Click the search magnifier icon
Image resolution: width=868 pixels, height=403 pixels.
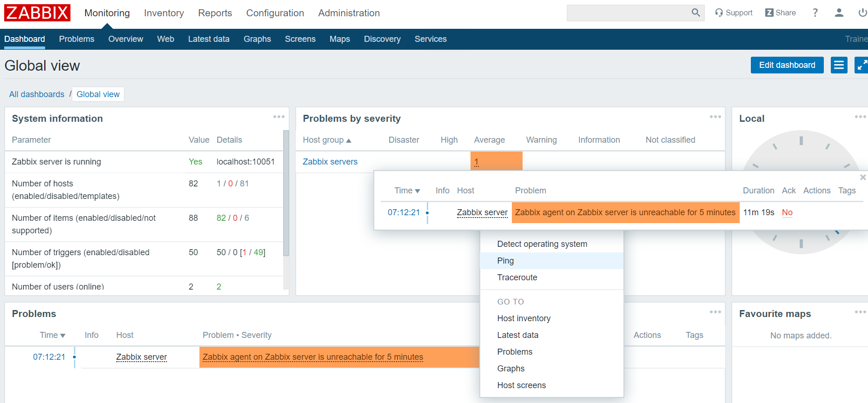[x=696, y=13]
